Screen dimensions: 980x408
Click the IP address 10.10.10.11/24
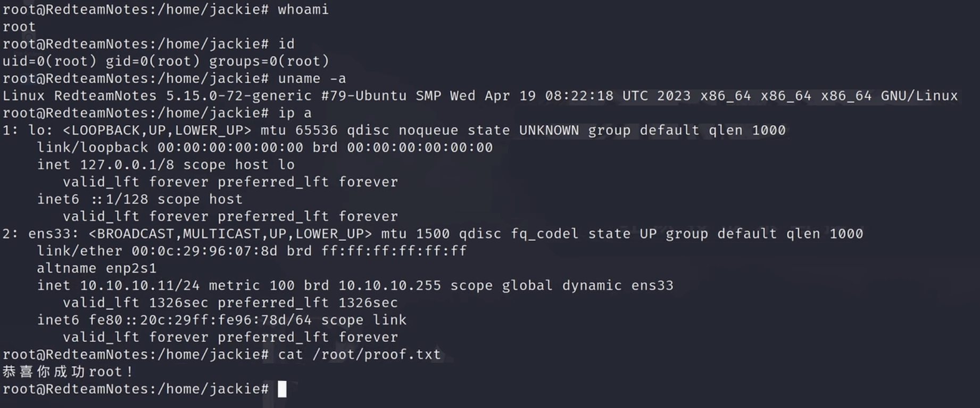click(140, 285)
